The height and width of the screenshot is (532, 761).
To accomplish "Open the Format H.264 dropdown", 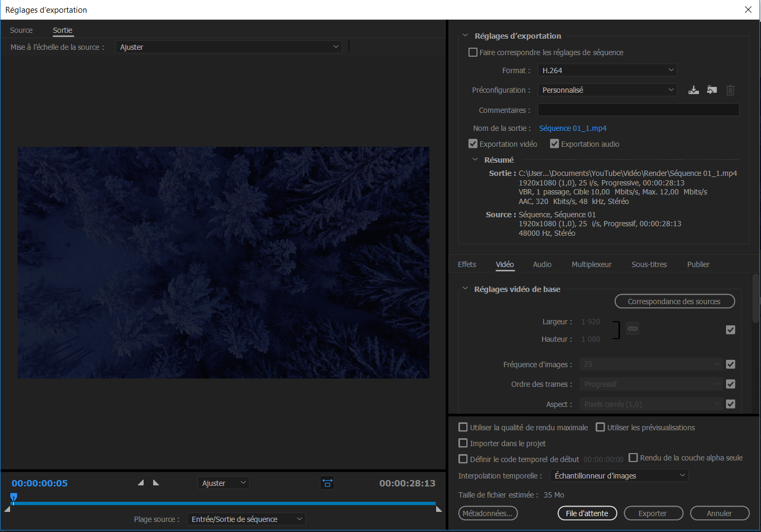I will click(607, 70).
